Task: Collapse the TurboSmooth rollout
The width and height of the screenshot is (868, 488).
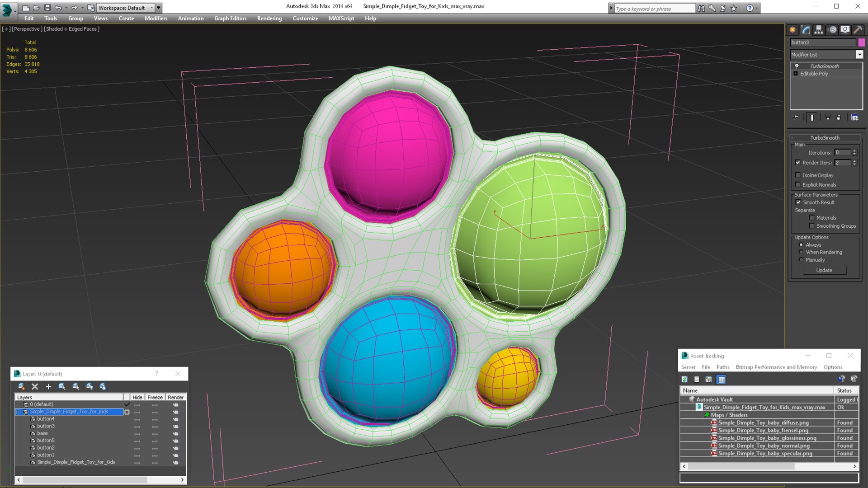Action: coord(825,138)
